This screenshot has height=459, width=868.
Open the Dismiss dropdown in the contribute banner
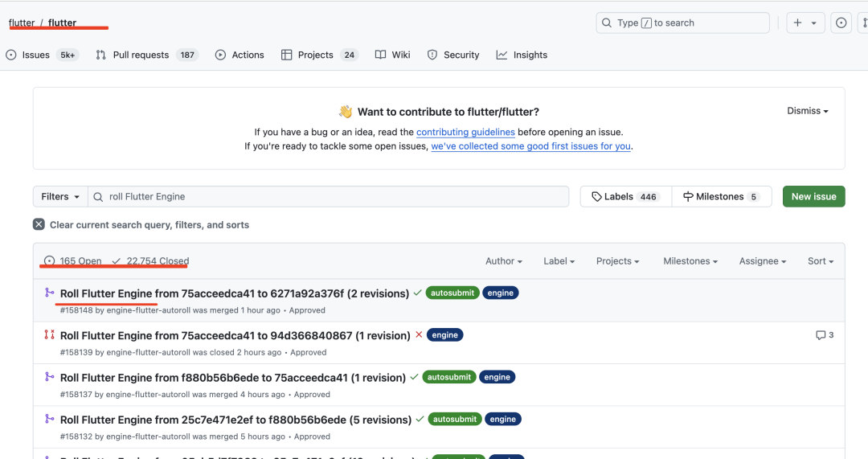808,111
